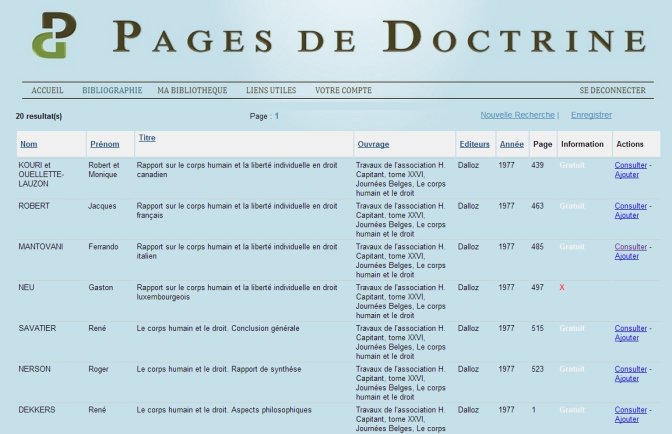Select the name 'MANTOVANI' cell

(x=41, y=246)
